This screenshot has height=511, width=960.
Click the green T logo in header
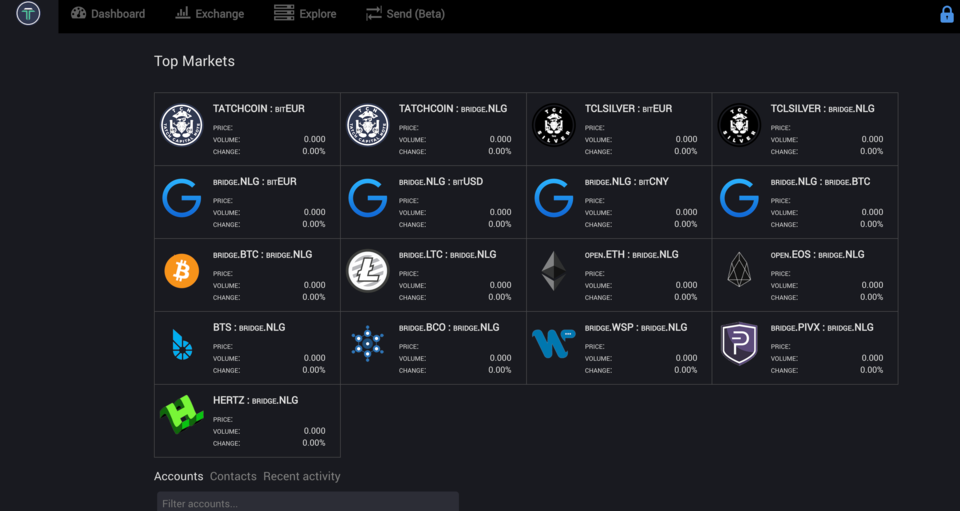pos(28,13)
